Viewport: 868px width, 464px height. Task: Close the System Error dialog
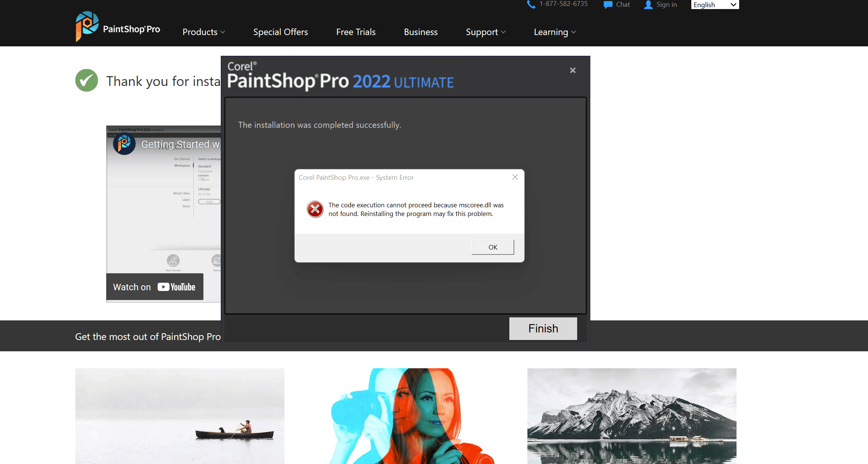pos(515,177)
